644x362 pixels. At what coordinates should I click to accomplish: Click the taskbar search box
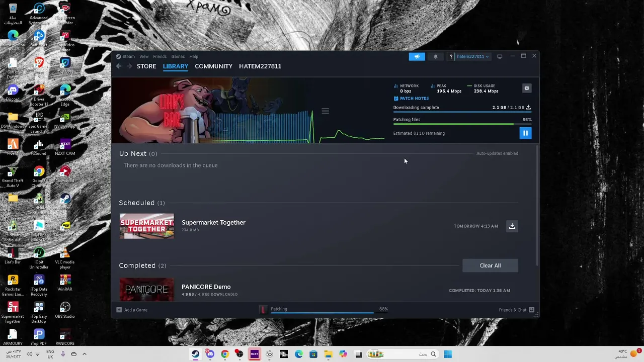click(x=403, y=354)
